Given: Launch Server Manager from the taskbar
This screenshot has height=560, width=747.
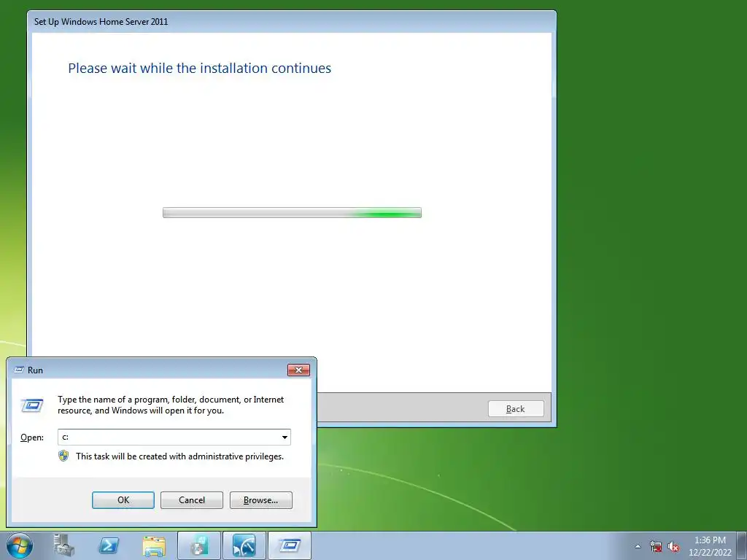Looking at the screenshot, I should [64, 545].
